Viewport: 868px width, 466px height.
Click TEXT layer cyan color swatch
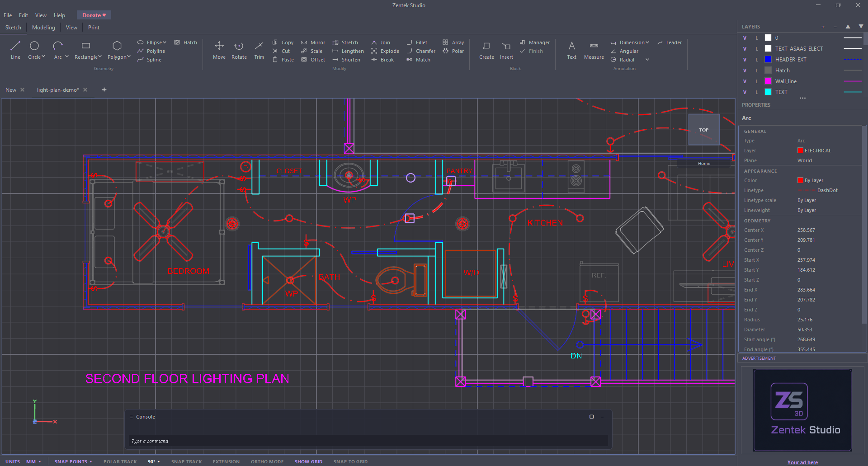click(x=768, y=92)
